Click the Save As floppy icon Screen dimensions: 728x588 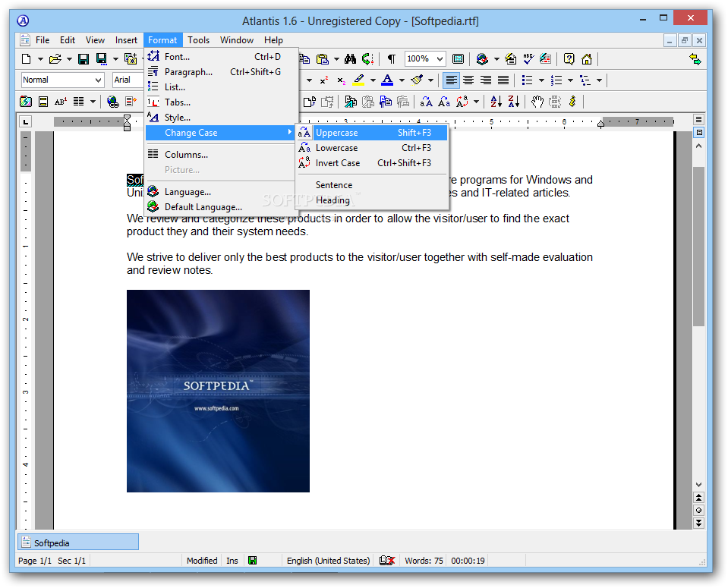coord(101,59)
